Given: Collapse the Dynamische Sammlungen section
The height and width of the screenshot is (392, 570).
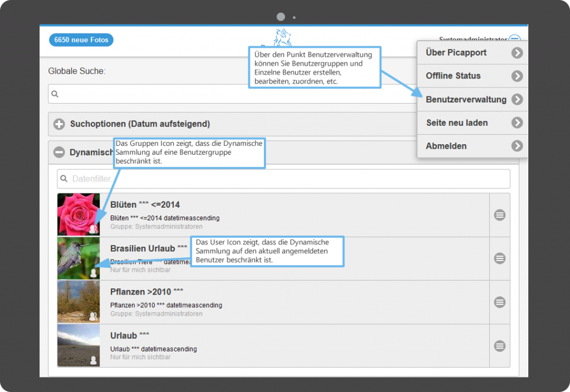Looking at the screenshot, I should [x=59, y=152].
